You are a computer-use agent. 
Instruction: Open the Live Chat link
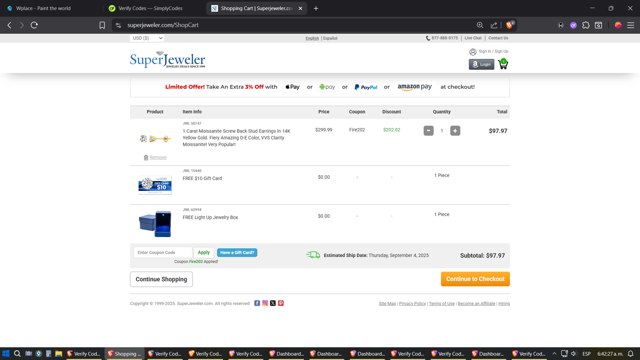[x=473, y=38]
